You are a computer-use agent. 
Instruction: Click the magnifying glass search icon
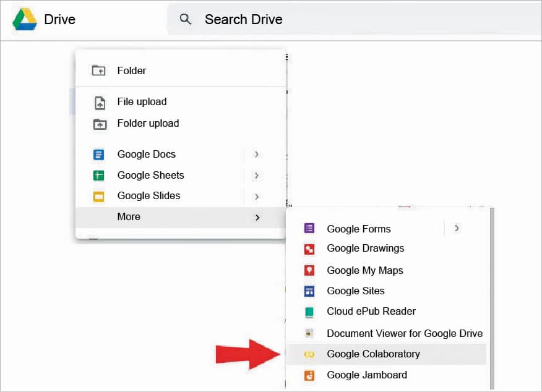point(185,19)
